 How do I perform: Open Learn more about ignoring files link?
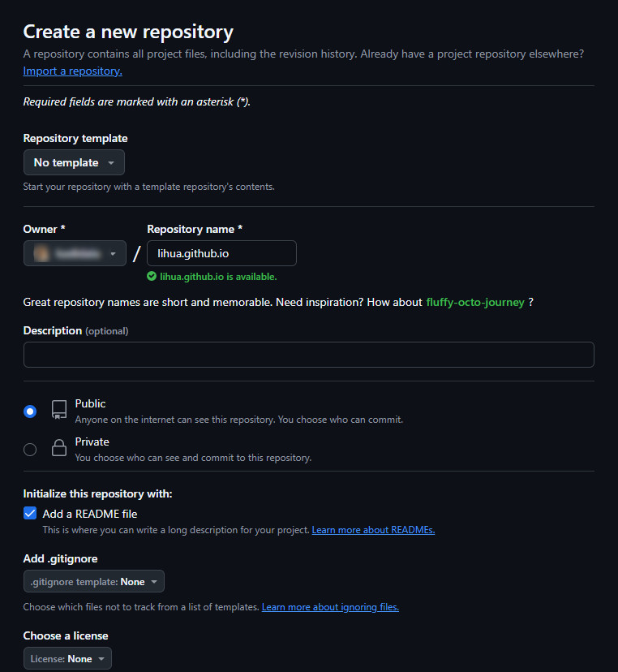point(330,607)
